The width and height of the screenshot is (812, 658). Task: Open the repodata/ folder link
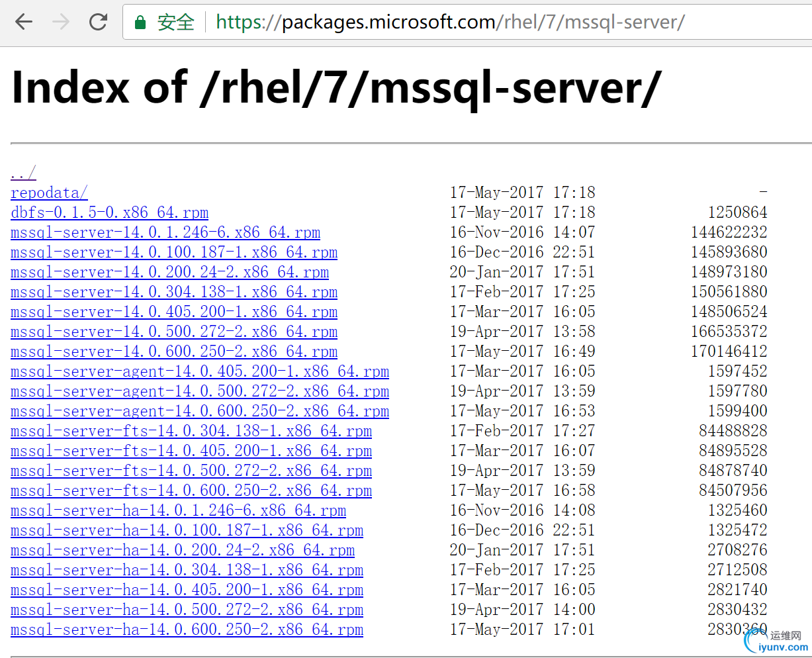coord(49,193)
